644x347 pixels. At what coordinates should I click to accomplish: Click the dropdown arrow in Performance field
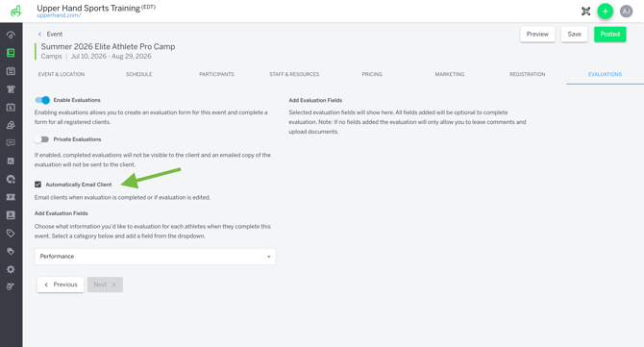pos(268,257)
